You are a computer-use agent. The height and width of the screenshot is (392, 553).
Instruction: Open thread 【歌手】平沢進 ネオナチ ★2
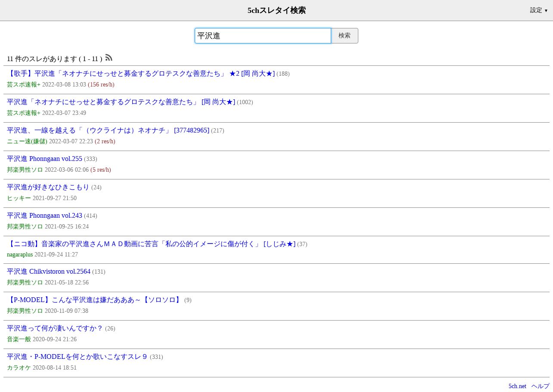(x=141, y=74)
